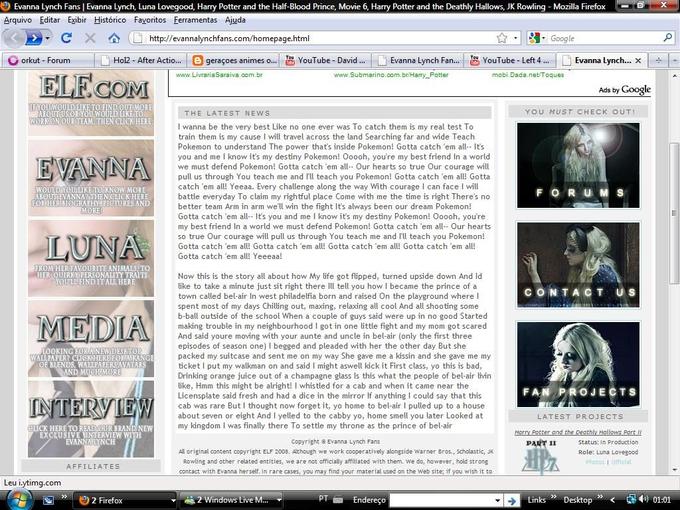
Task: Show hidden tray icons arrow
Action: pos(613,500)
